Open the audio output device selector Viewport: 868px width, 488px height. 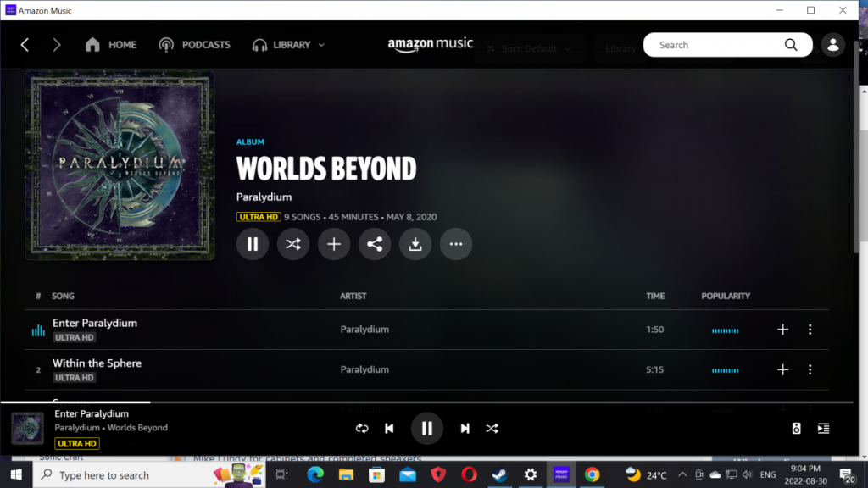[x=797, y=429]
